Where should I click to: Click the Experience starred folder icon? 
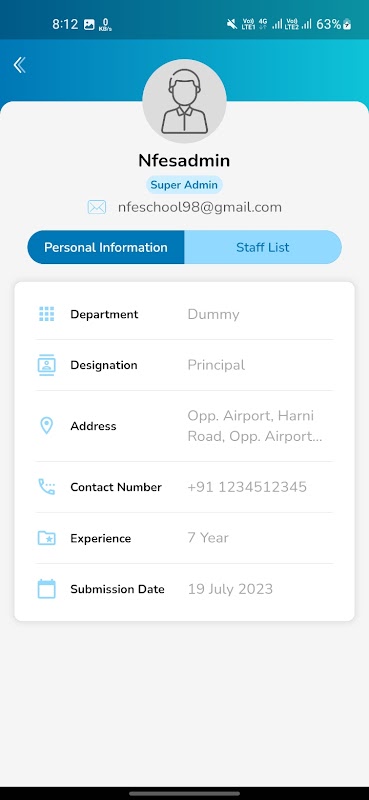[x=46, y=538]
